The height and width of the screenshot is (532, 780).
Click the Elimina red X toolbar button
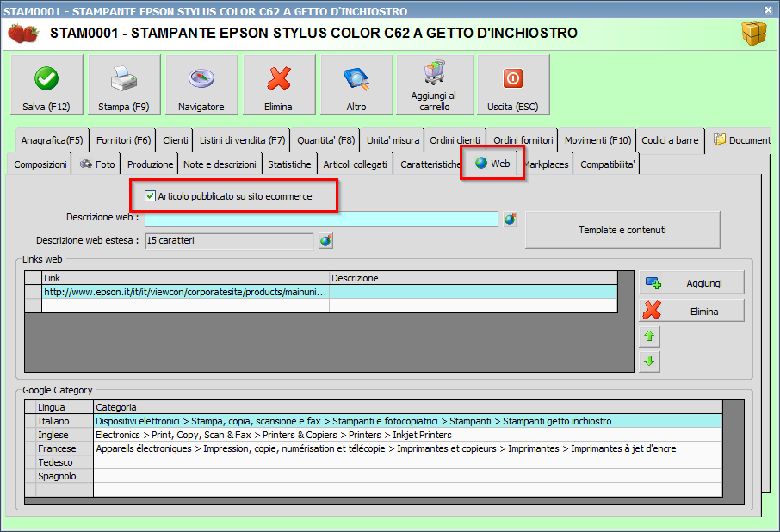pyautogui.click(x=279, y=85)
